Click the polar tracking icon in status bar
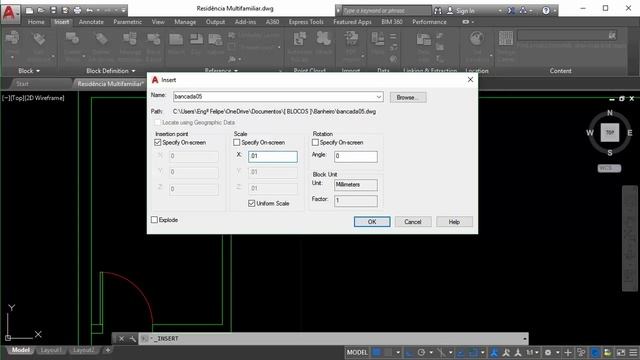The image size is (640, 360). pyautogui.click(x=421, y=352)
